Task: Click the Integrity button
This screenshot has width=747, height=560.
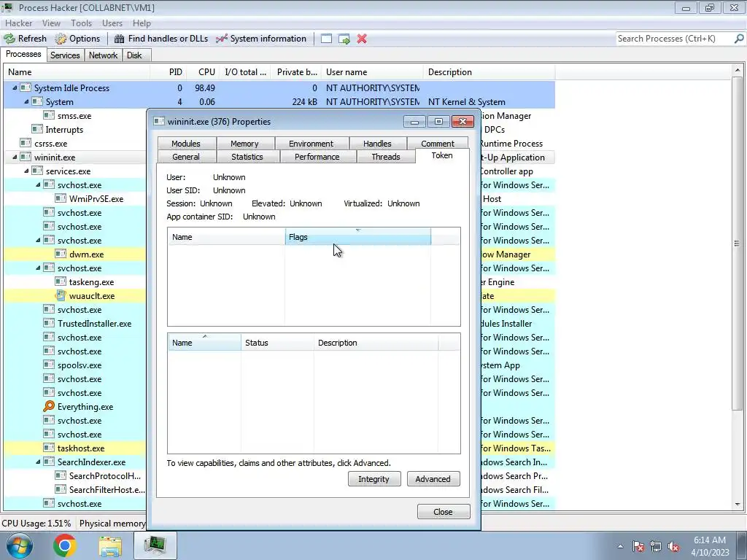Action: pos(374,478)
